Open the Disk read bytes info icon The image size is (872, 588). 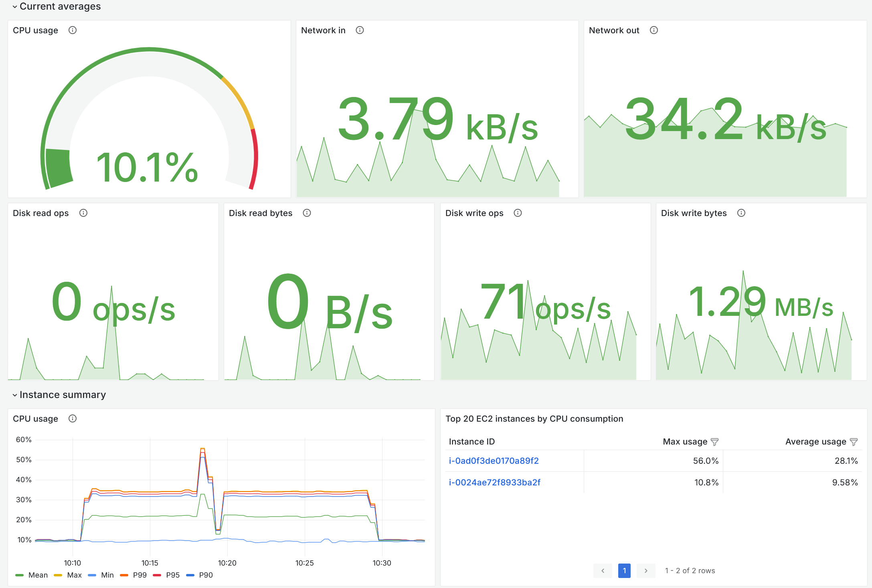point(307,213)
